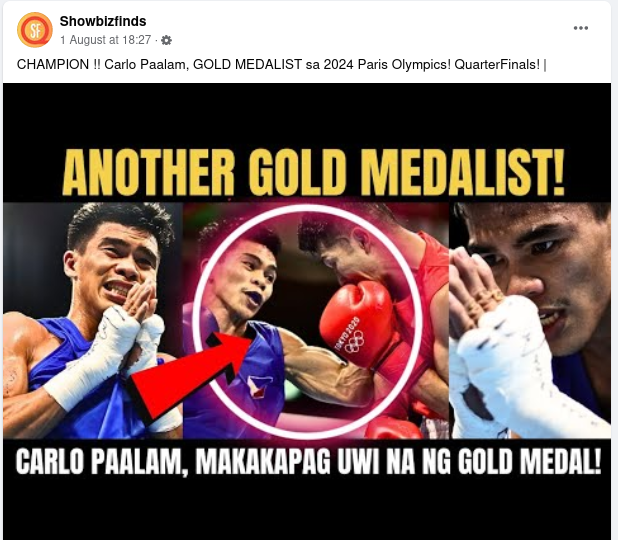Click the CARLO PAALAM bottom caption banner
This screenshot has width=618, height=540.
pos(309,462)
